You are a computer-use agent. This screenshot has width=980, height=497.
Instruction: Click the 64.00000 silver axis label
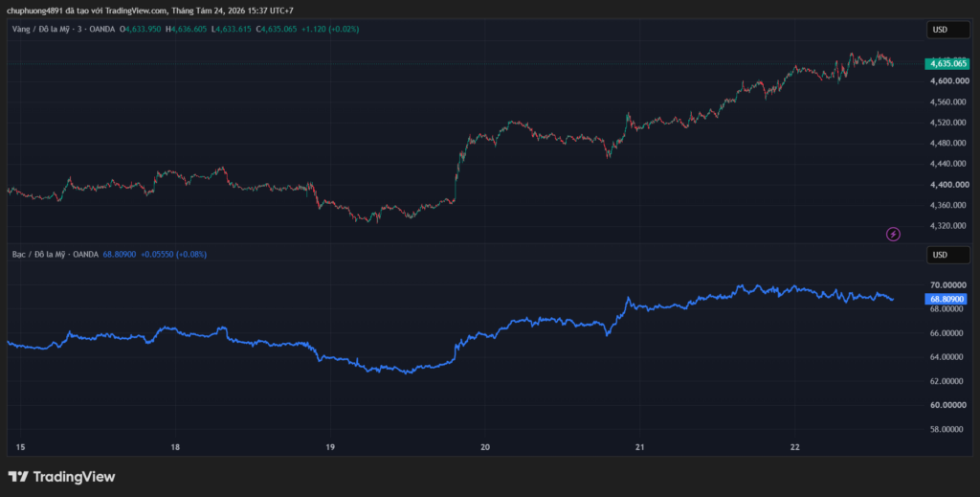tap(948, 357)
